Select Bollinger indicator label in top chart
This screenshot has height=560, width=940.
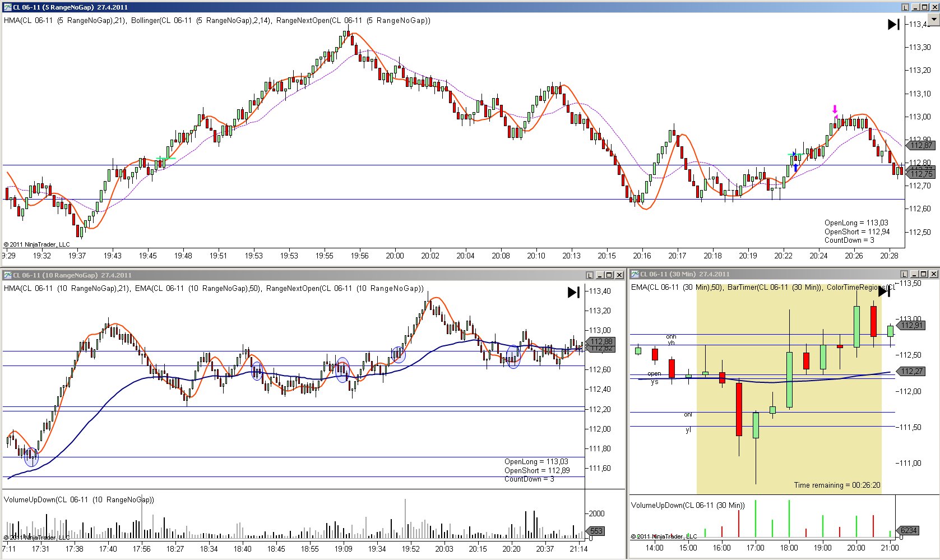(x=202, y=20)
